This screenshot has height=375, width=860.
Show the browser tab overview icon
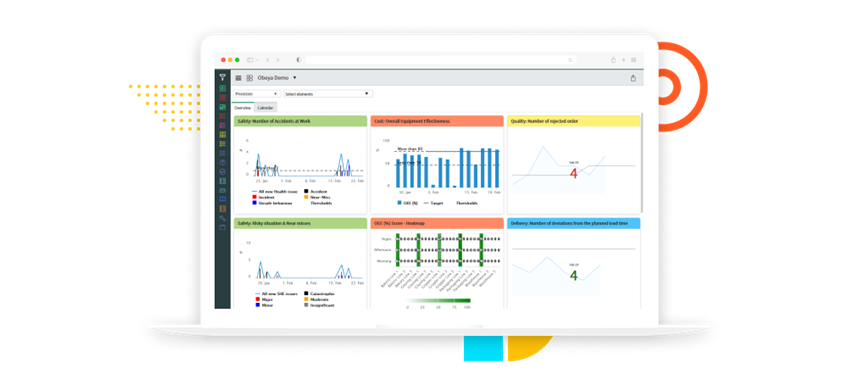click(x=633, y=60)
